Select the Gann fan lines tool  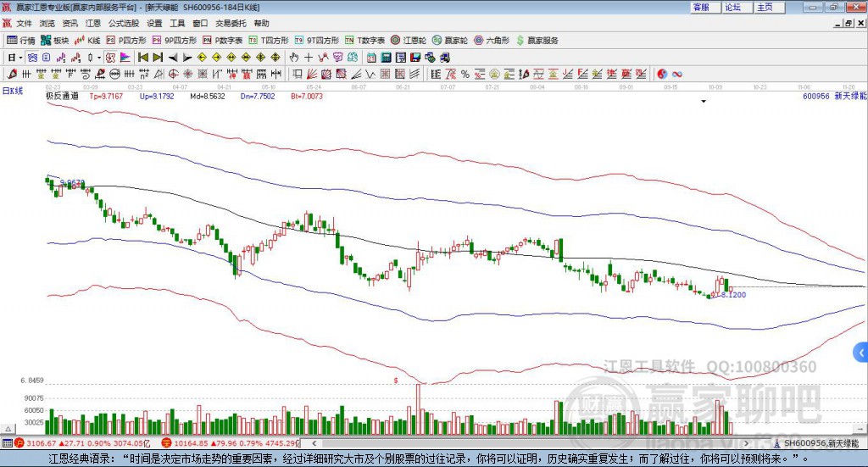pos(312,74)
